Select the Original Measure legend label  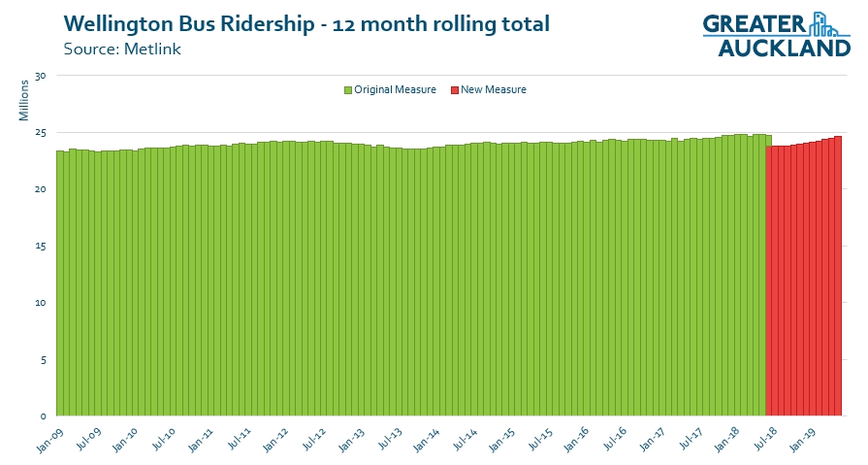[x=395, y=90]
